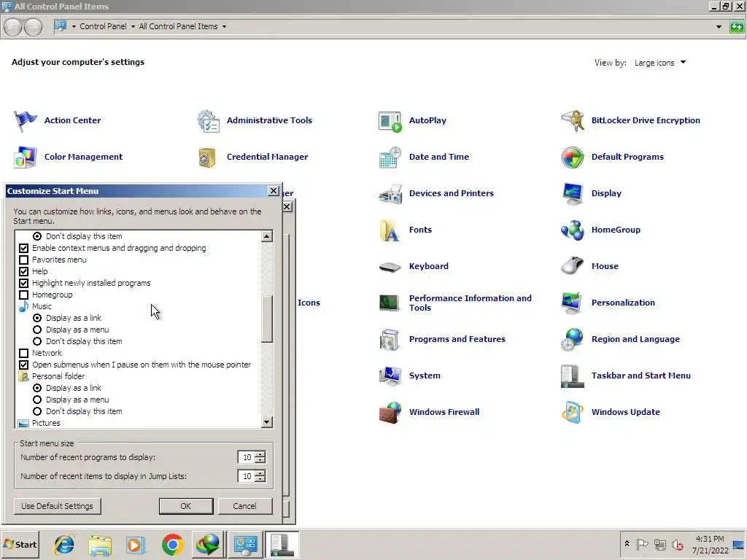747x560 pixels.
Task: Click list scrollbar down arrow
Action: click(267, 422)
